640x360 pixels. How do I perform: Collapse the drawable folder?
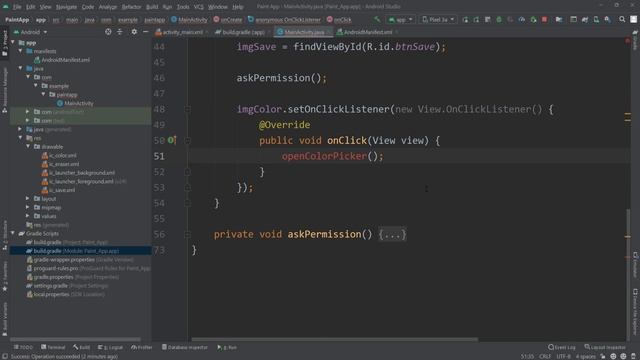pos(28,147)
